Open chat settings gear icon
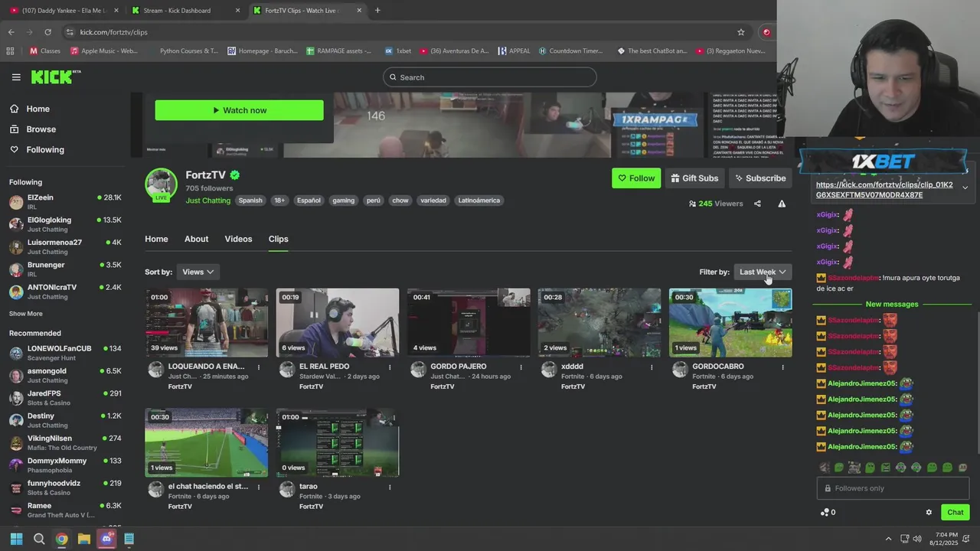 click(929, 513)
